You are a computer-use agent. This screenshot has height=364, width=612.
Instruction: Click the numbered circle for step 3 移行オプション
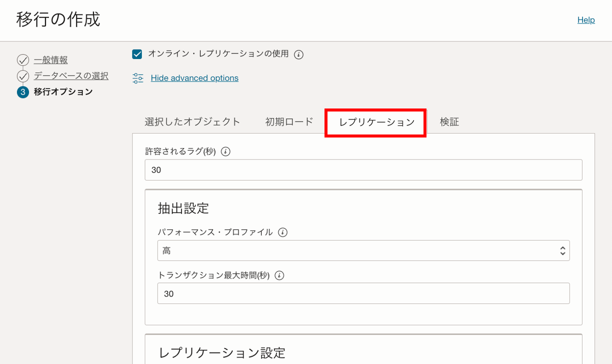tap(23, 92)
